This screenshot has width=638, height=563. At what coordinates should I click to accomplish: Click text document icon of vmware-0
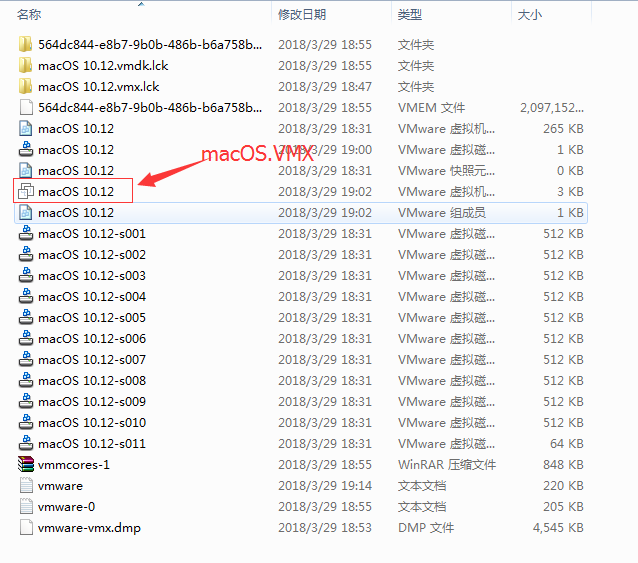26,506
